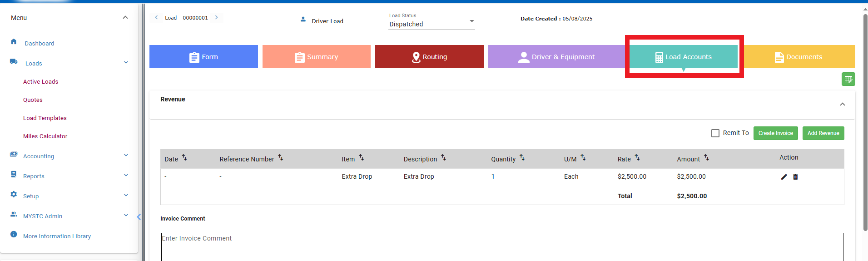Open Active Loads in sidebar

click(x=41, y=82)
